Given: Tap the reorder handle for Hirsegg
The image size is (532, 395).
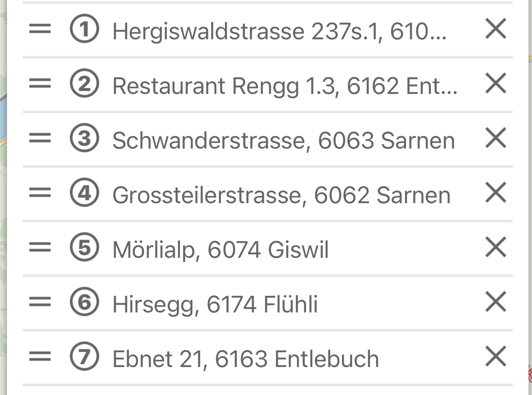Looking at the screenshot, I should 40,302.
